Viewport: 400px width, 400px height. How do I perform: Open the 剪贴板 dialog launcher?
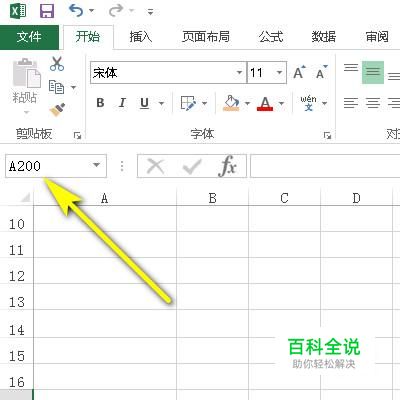point(77,135)
